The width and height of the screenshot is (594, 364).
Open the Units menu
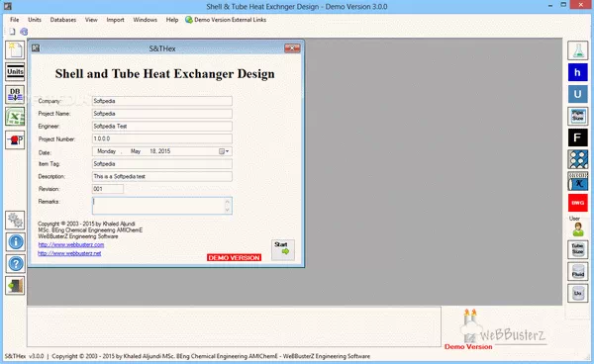click(35, 20)
